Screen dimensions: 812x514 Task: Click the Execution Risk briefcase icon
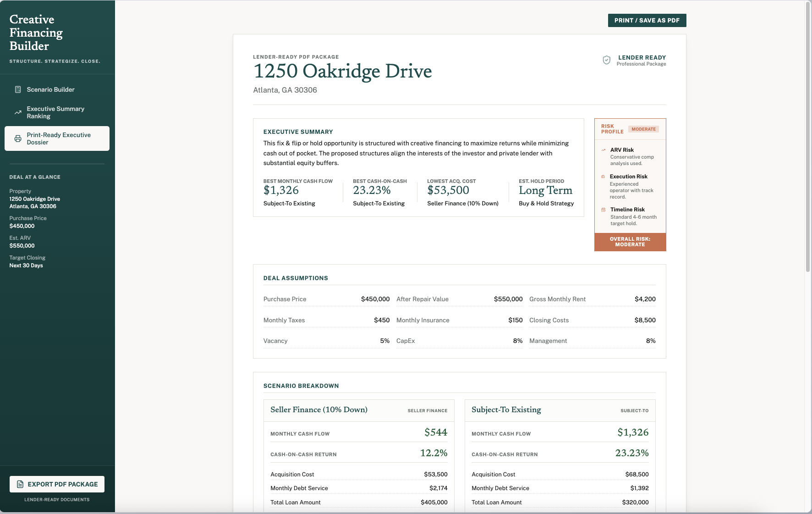[x=603, y=177]
